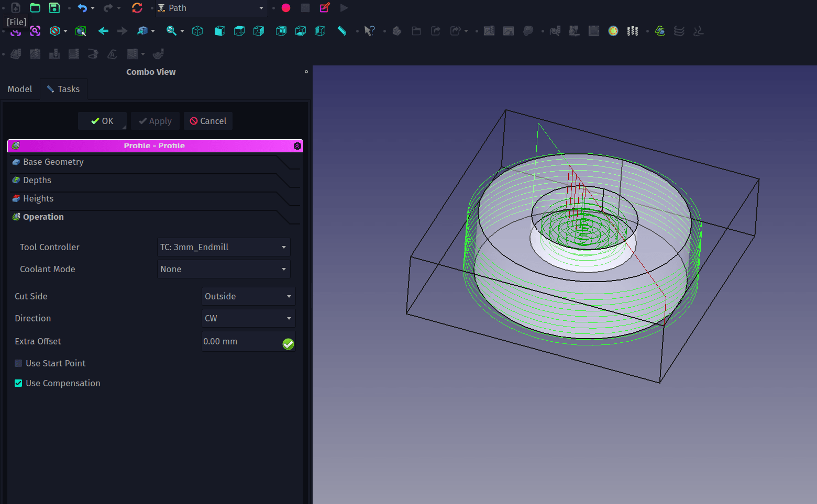The image size is (817, 504).
Task: Start macro recording with red circle
Action: coord(286,8)
